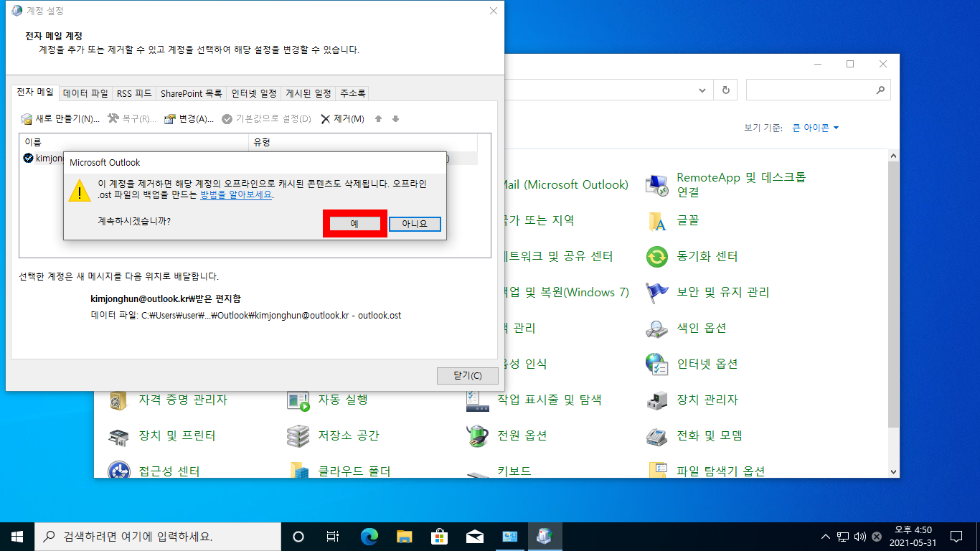The image size is (980, 551).
Task: Expand the Control Panel address bar dropdown
Action: tap(702, 90)
